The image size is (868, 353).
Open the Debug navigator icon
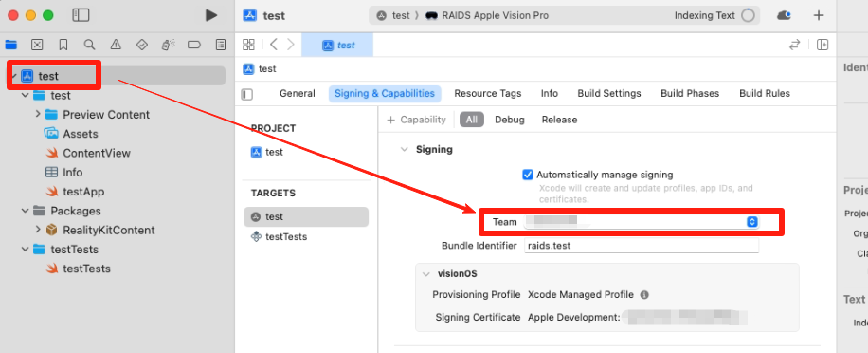click(x=169, y=45)
